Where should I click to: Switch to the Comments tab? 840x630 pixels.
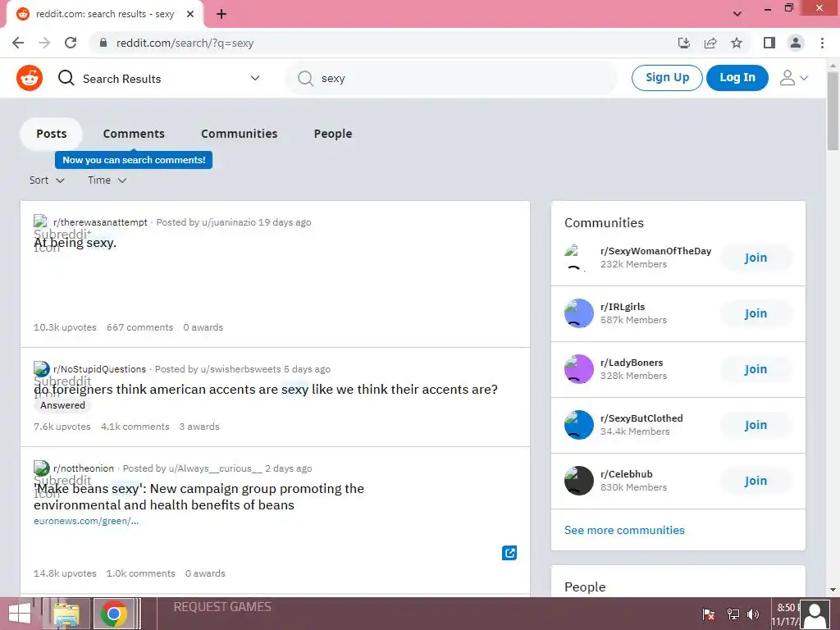click(134, 134)
